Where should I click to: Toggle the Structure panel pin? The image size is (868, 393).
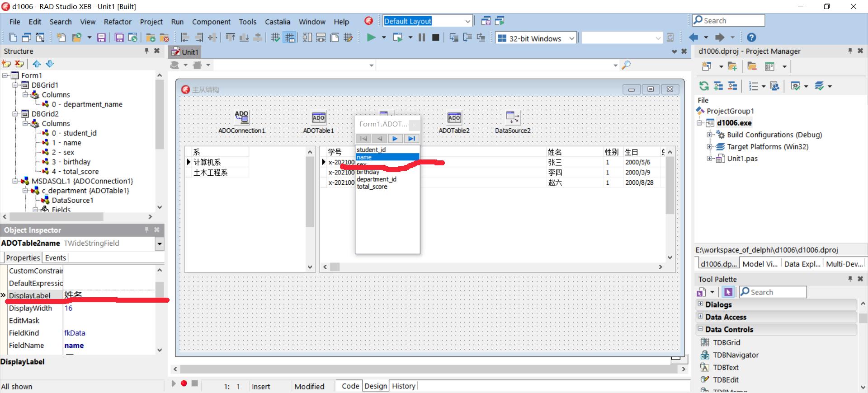pyautogui.click(x=146, y=51)
